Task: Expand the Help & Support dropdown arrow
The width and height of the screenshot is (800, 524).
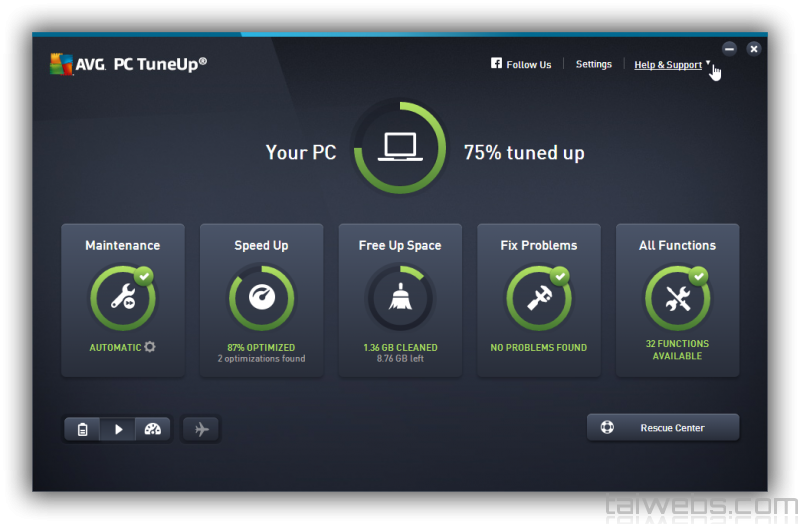Action: (708, 63)
